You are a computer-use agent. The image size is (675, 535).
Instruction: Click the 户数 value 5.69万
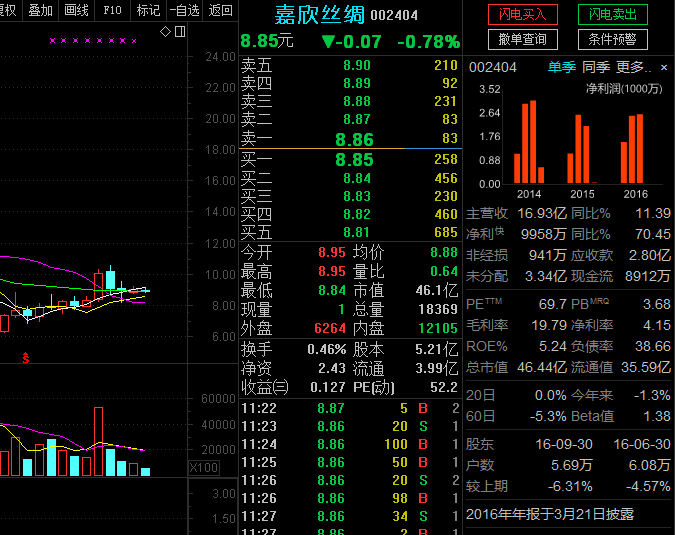click(x=572, y=465)
